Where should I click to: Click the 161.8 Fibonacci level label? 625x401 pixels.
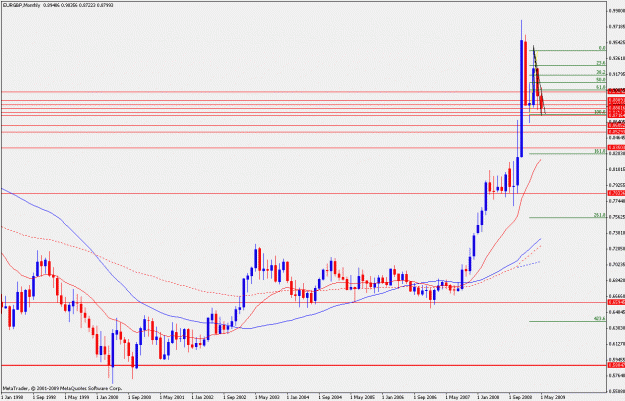click(x=600, y=151)
